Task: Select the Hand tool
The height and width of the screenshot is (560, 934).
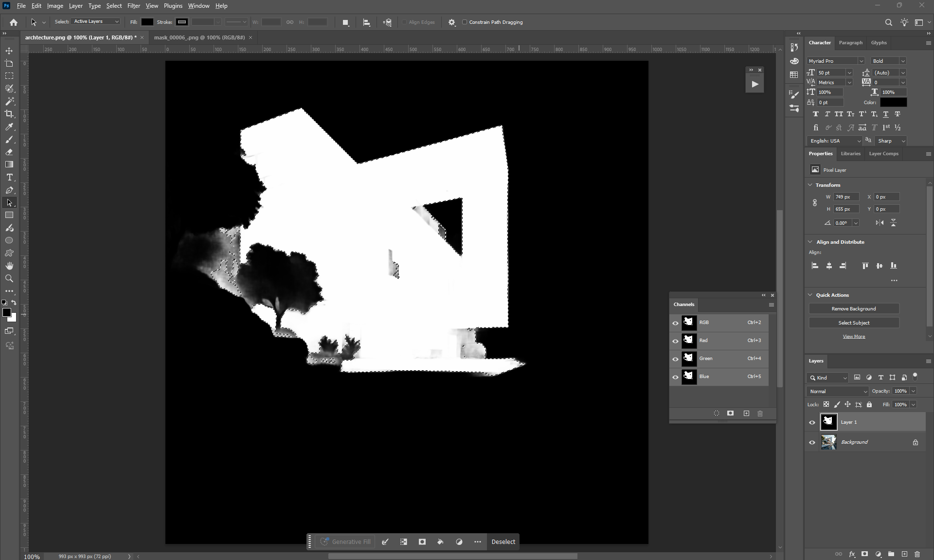Action: pyautogui.click(x=9, y=266)
